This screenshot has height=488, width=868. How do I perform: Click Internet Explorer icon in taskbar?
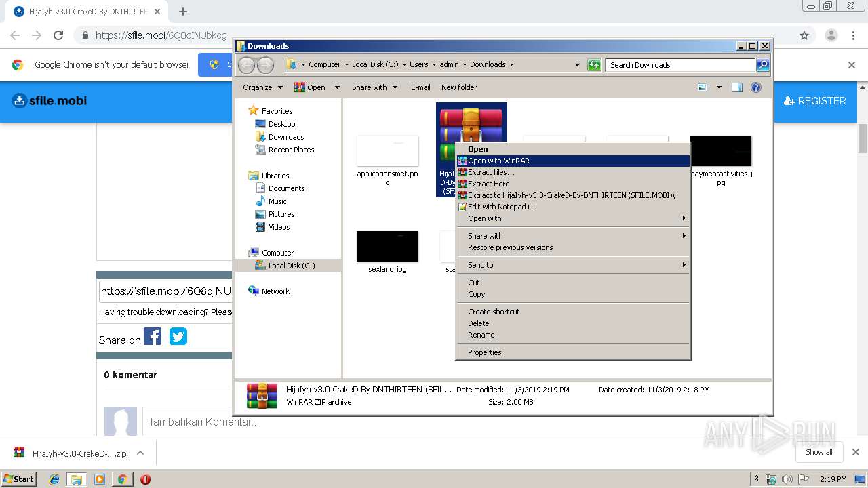pos(54,479)
